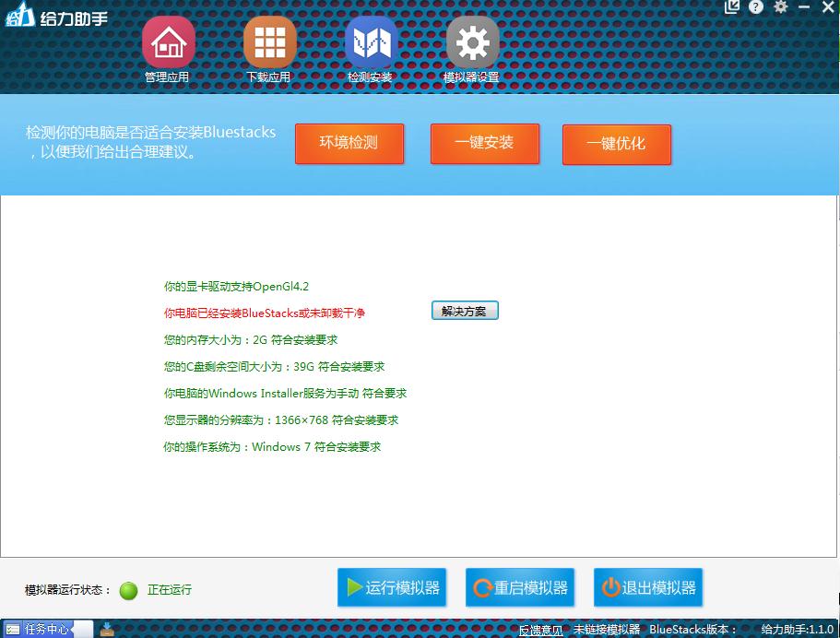The width and height of the screenshot is (840, 638).
Task: Select the red BlueStacks already installed warning
Action: [264, 313]
